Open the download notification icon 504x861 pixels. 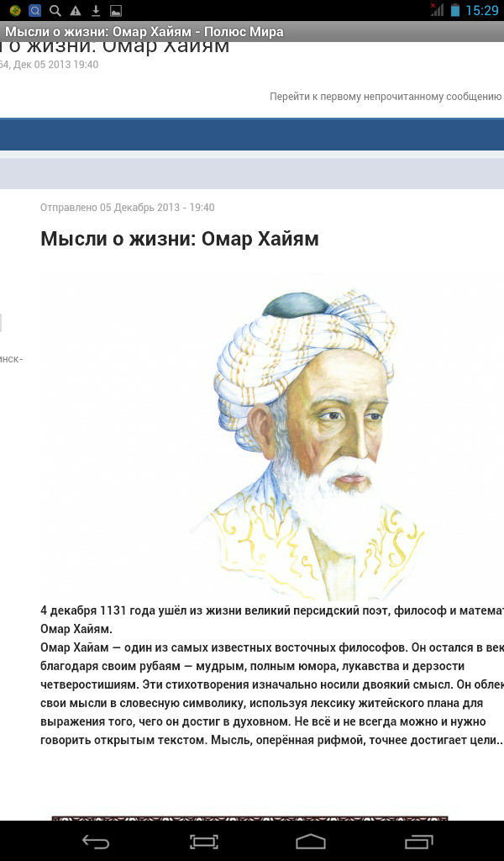point(96,10)
